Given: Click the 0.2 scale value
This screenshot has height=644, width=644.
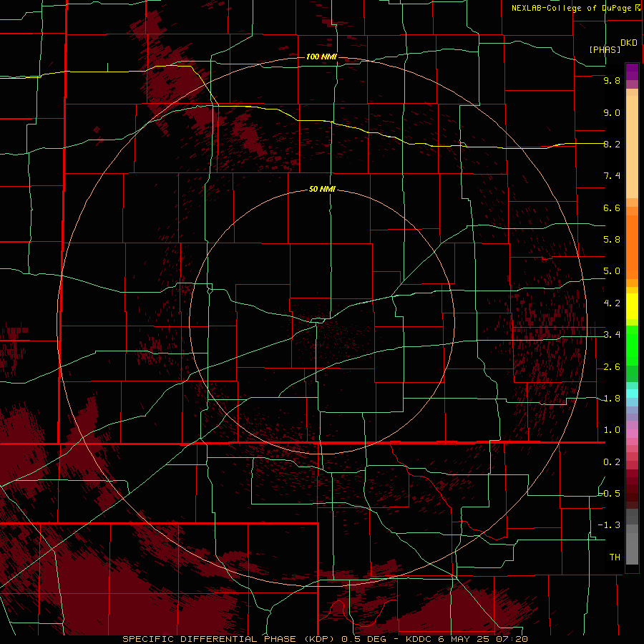Looking at the screenshot, I should point(612,462).
